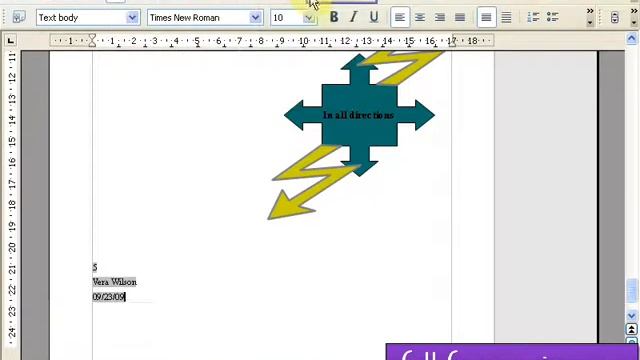This screenshot has height=360, width=640.
Task: Click the tab stop type selector on ruler corner
Action: pyautogui.click(x=11, y=40)
